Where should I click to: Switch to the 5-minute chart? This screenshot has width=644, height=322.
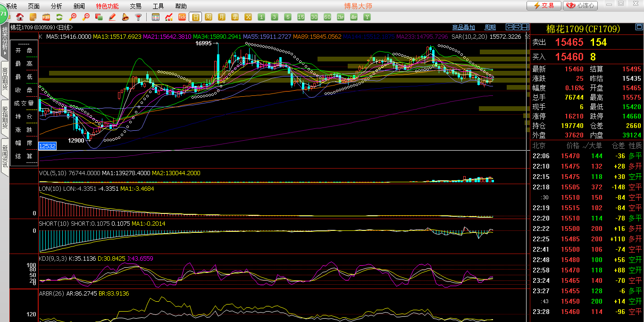click(x=288, y=17)
